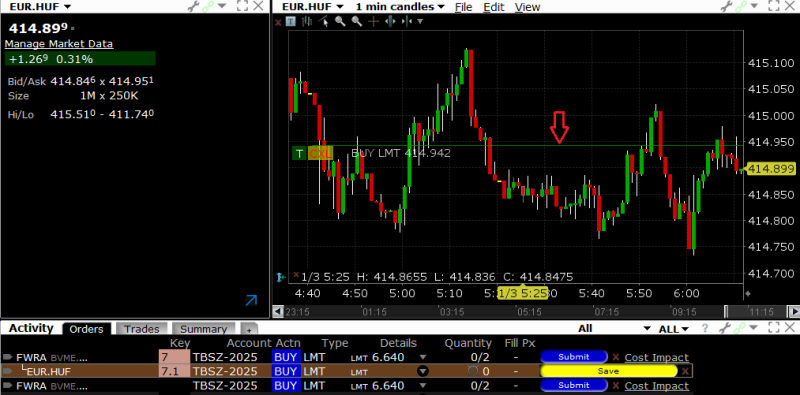Click the green BUY LMT order line label
The height and width of the screenshot is (395, 800).
[x=401, y=153]
